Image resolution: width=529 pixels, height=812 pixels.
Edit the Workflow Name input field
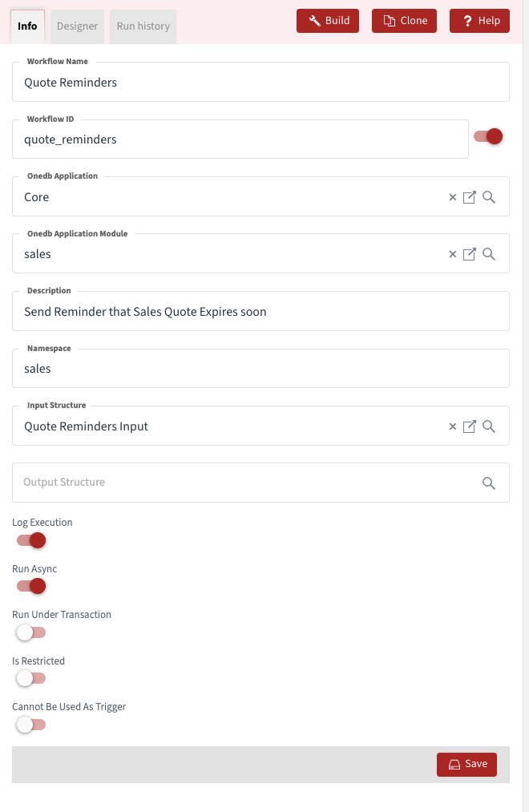tap(260, 82)
